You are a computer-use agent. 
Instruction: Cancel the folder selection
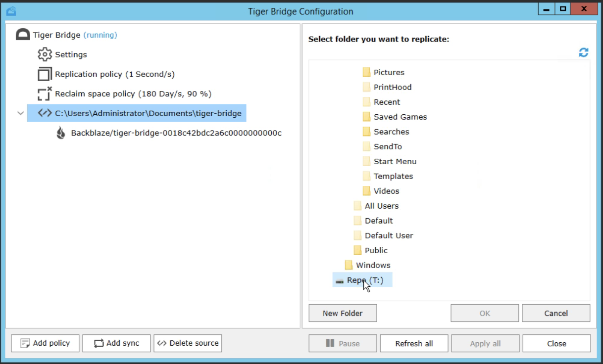[x=556, y=313]
